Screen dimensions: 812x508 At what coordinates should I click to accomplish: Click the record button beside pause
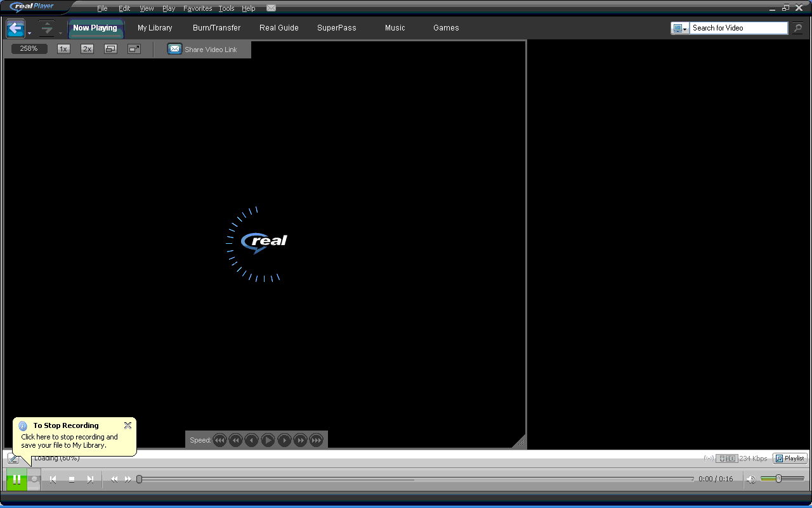click(34, 479)
